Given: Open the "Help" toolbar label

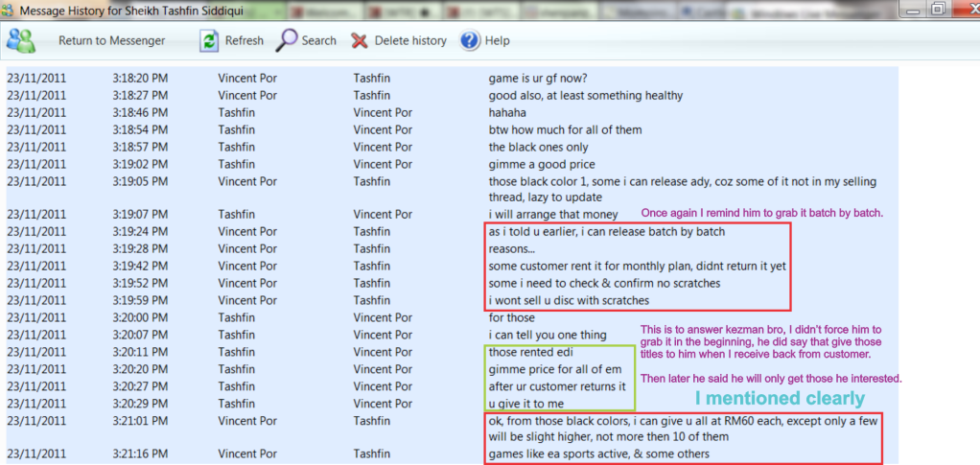Looking at the screenshot, I should [497, 40].
